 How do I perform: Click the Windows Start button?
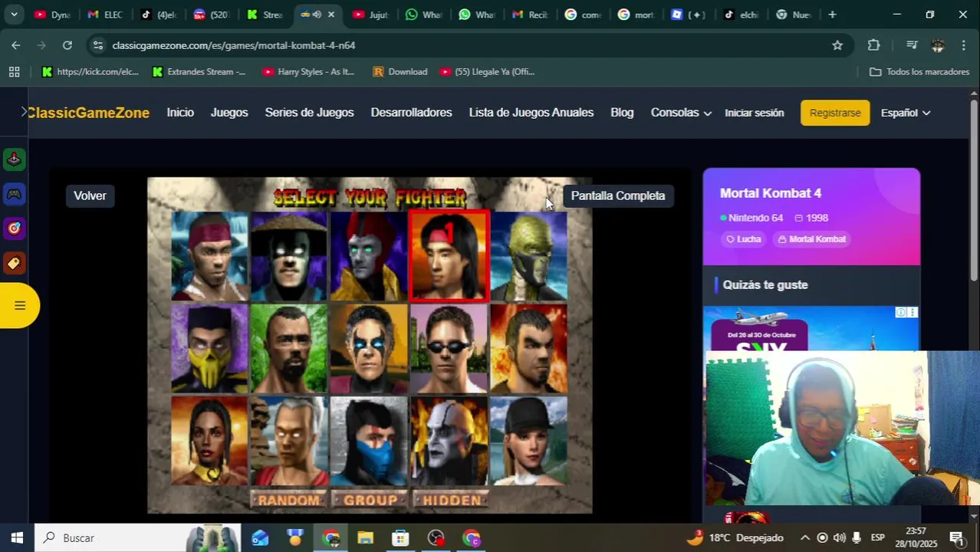[x=17, y=537]
